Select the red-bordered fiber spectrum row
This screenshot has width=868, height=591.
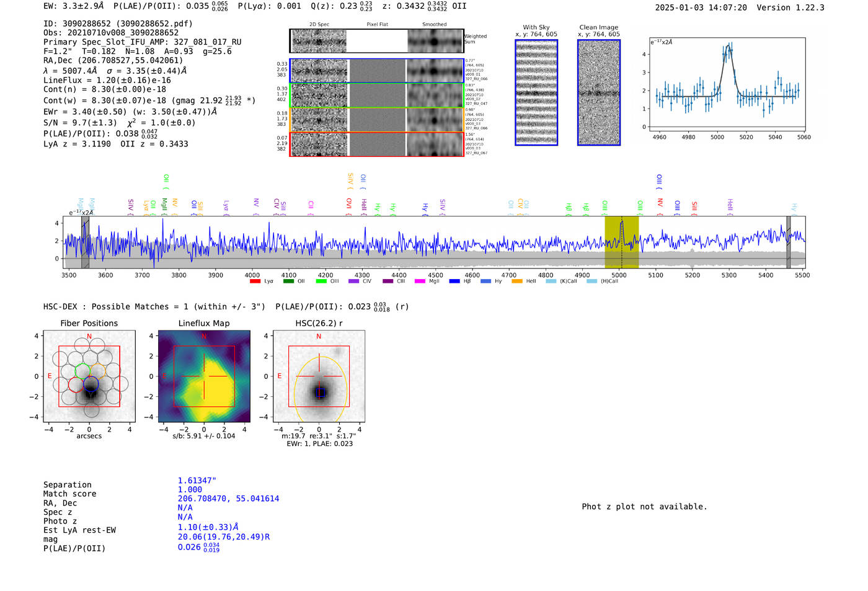point(377,144)
